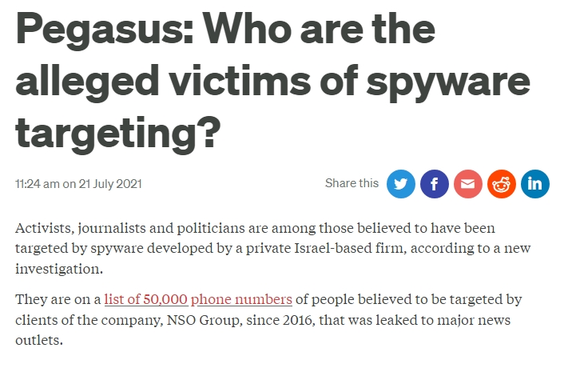588x368 pixels.
Task: Share the article via email icon
Action: click(468, 184)
